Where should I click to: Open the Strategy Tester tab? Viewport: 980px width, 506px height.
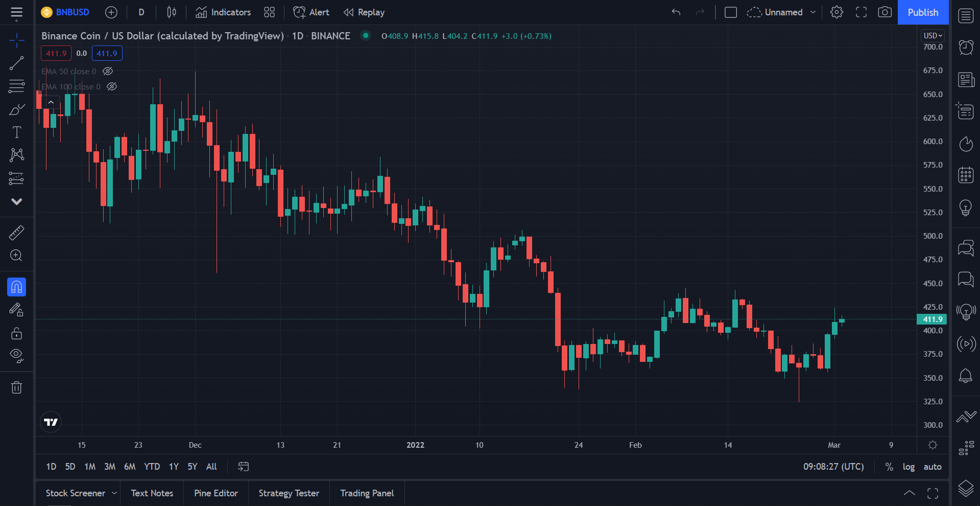289,493
